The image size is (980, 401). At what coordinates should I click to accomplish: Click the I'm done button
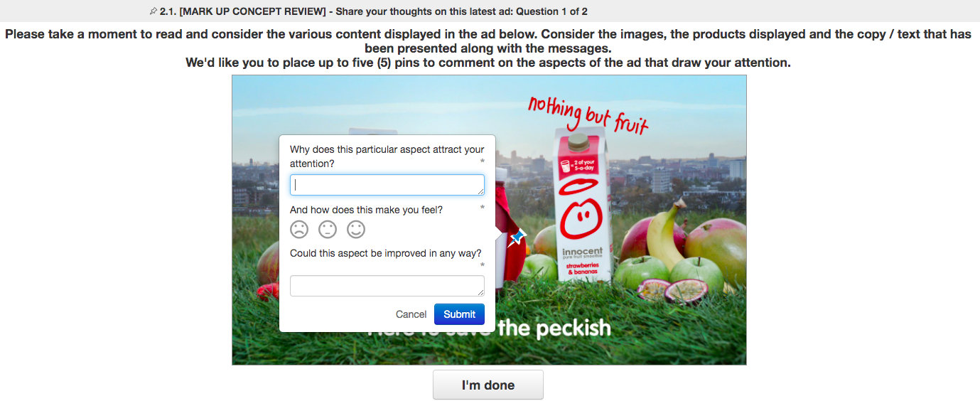pos(488,385)
